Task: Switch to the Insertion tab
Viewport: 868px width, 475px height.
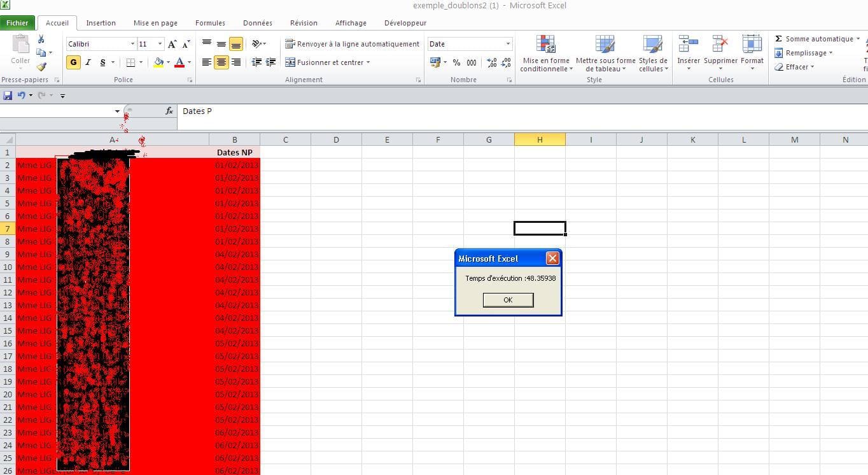Action: tap(101, 23)
